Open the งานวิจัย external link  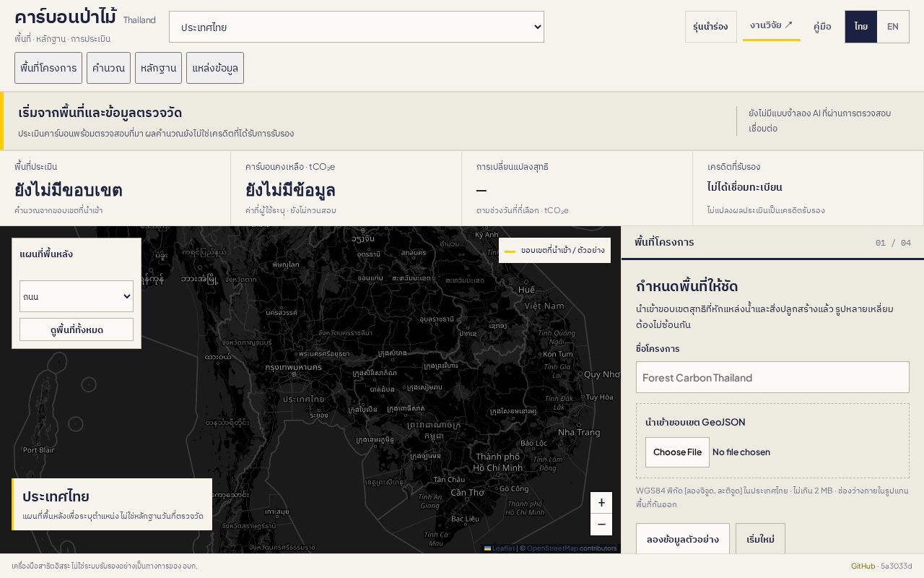(771, 25)
